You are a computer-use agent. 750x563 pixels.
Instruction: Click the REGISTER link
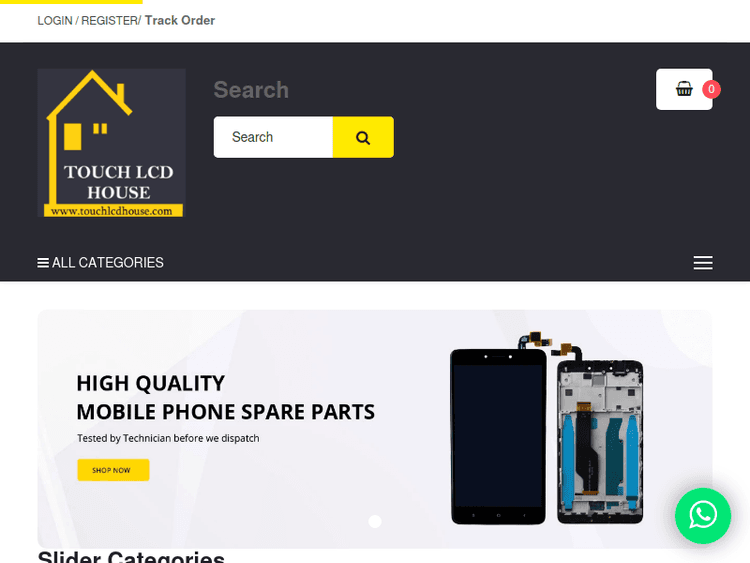(110, 21)
